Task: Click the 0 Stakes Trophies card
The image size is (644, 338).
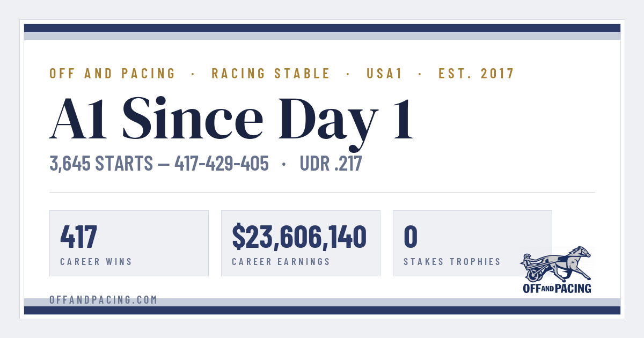Action: (472, 243)
